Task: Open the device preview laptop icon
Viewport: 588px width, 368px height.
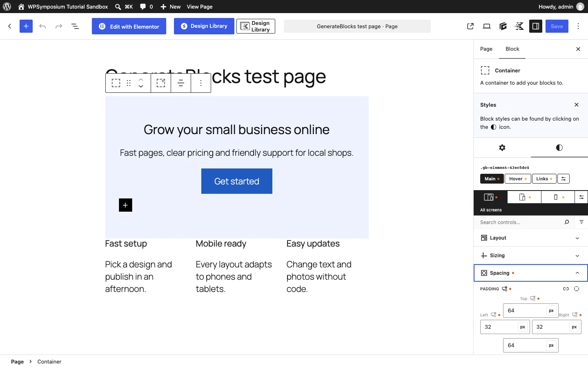Action: [x=487, y=26]
